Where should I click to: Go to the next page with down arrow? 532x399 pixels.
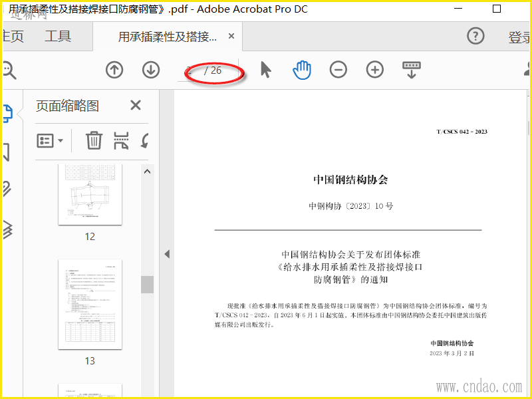click(151, 70)
